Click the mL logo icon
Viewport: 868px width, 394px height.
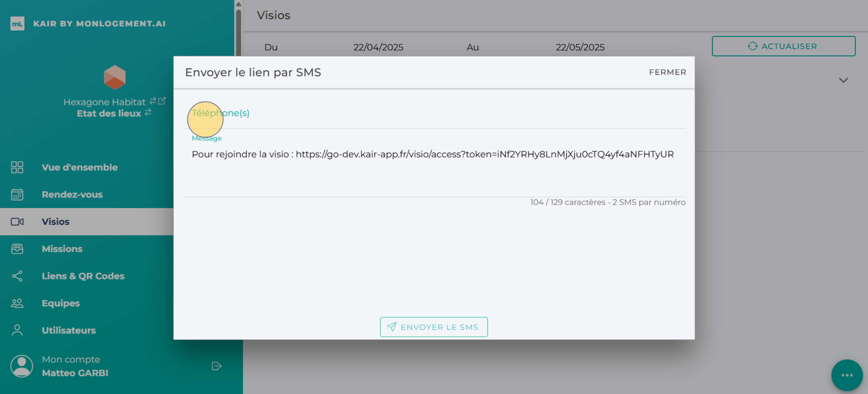17,24
